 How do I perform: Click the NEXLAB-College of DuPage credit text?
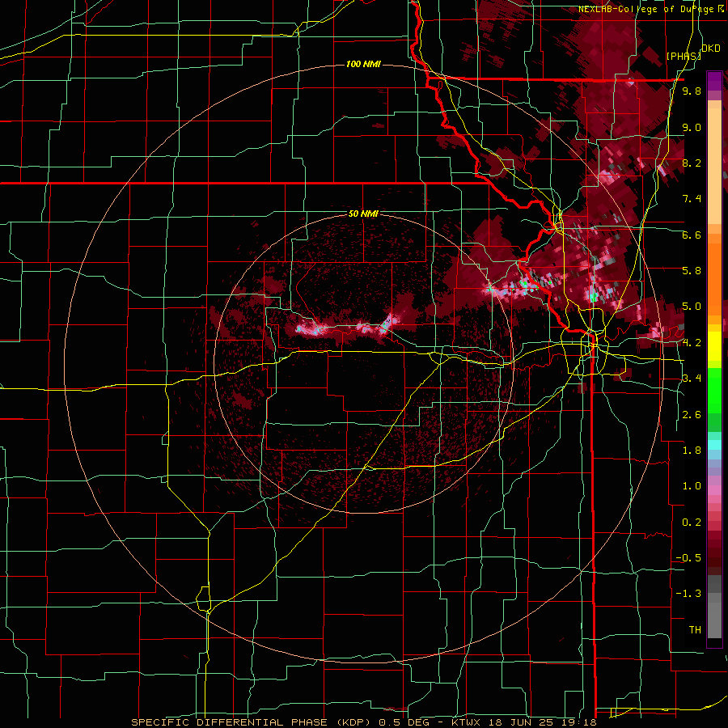[653, 9]
